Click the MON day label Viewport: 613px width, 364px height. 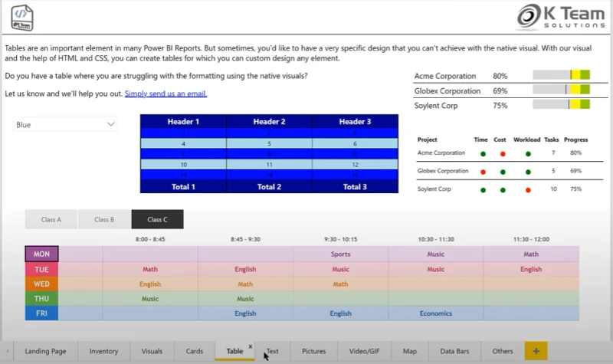pyautogui.click(x=42, y=254)
